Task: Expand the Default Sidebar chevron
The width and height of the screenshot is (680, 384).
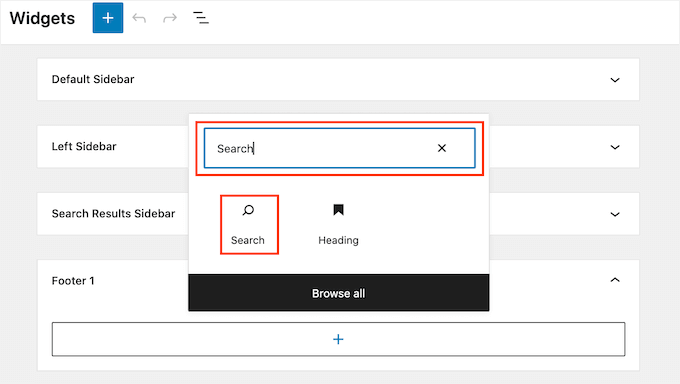Action: [x=615, y=80]
